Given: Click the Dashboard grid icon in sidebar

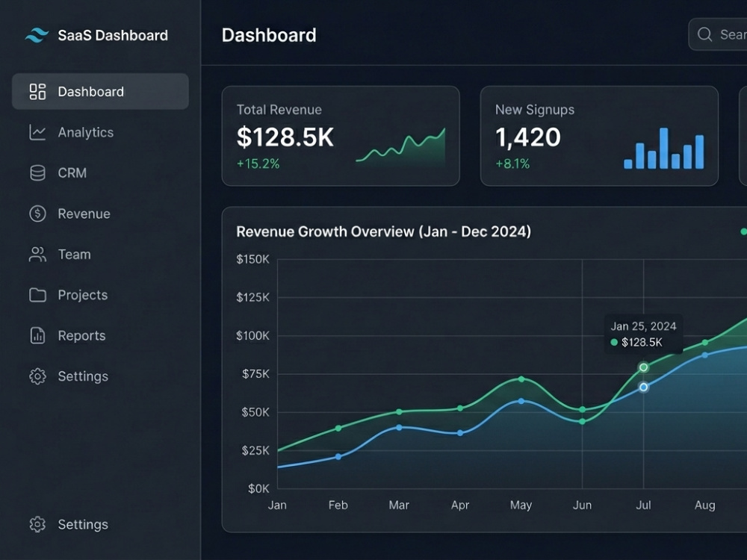Looking at the screenshot, I should click(37, 91).
